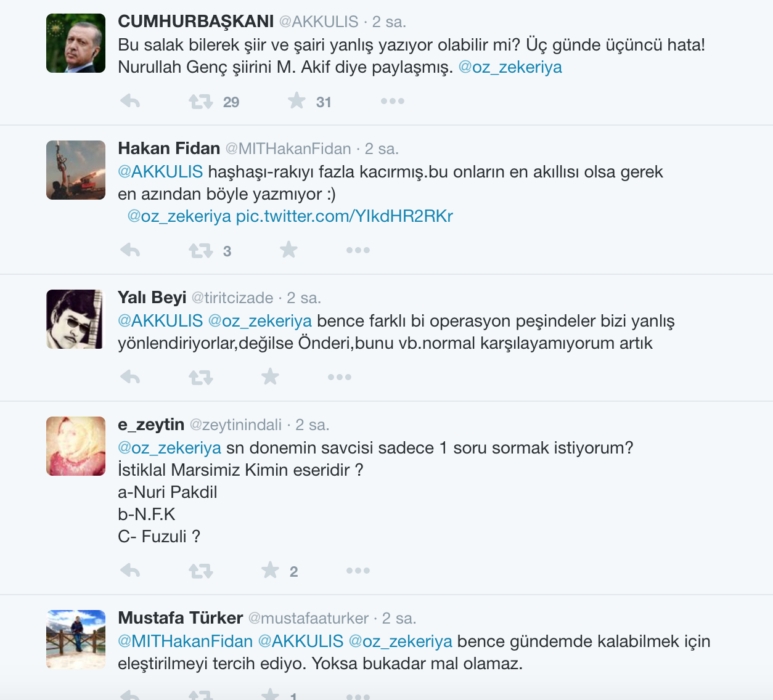Favorite Hakan Fidan's tweet
Viewport: 773px width, 700px height.
[288, 250]
